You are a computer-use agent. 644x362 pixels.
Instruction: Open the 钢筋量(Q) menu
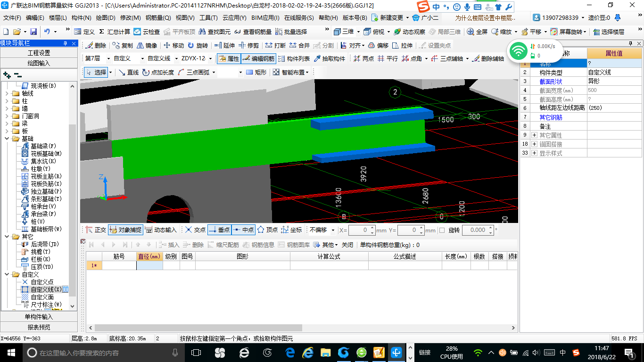pos(158,18)
